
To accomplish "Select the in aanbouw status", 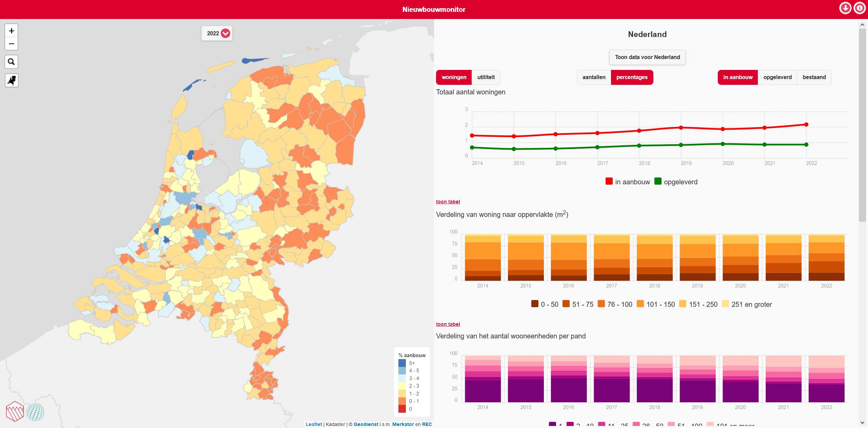I will tap(738, 77).
